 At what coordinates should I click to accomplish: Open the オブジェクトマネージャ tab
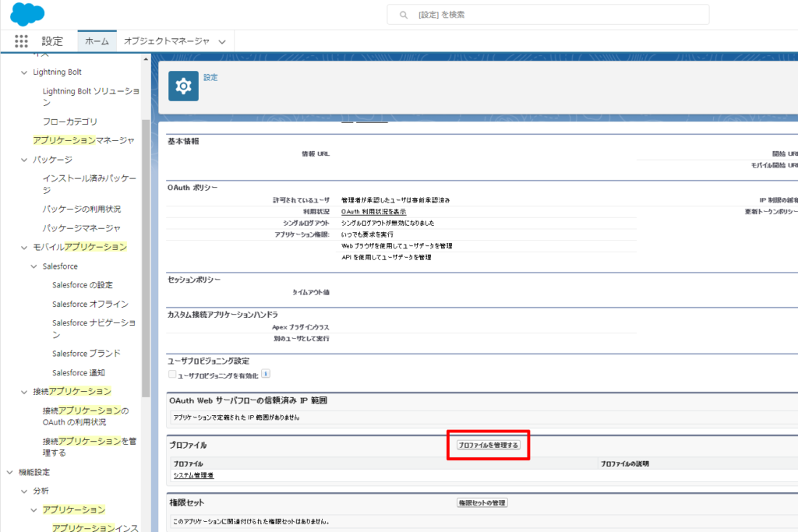click(x=166, y=41)
